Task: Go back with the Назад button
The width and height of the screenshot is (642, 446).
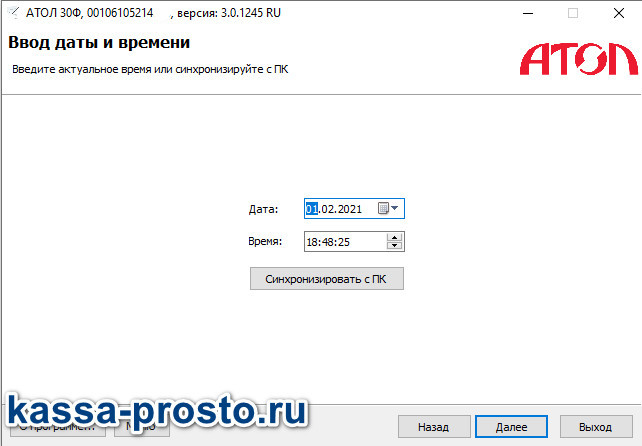Action: tap(434, 427)
